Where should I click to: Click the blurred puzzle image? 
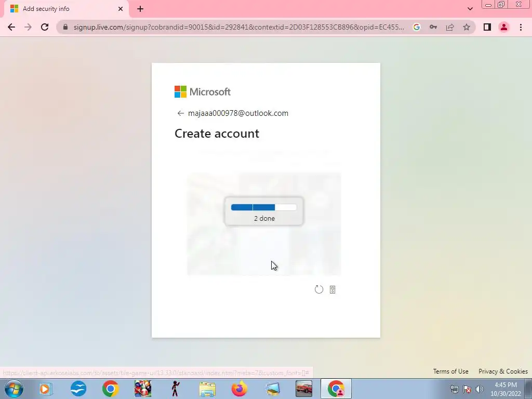tap(264, 224)
